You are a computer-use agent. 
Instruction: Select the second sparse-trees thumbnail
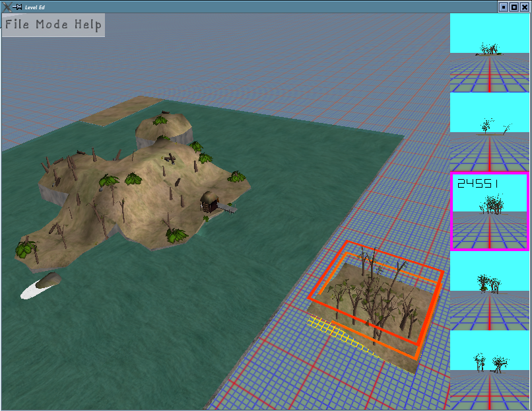point(489,132)
